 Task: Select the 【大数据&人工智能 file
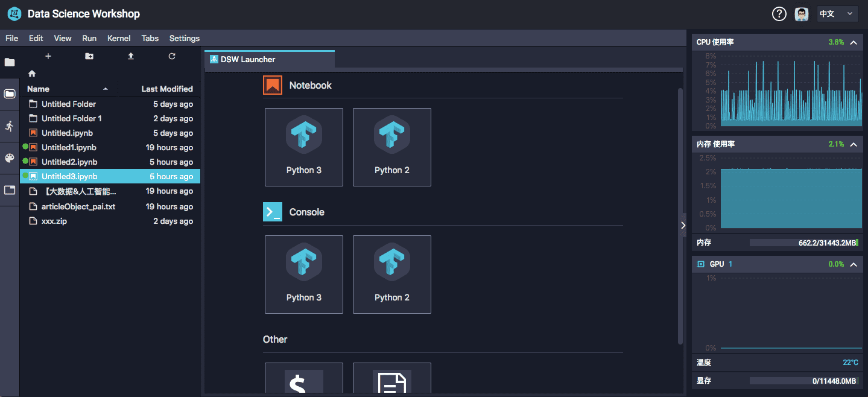click(110, 191)
